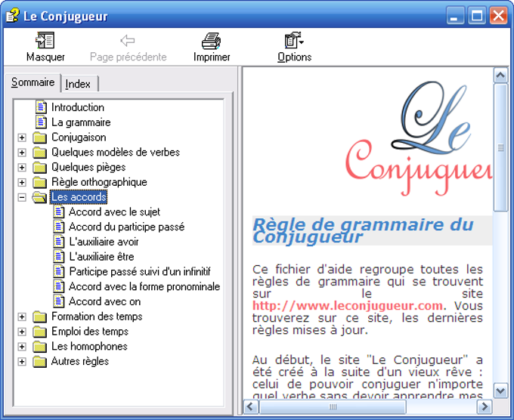Click the Les homophones folder icon

click(x=39, y=347)
